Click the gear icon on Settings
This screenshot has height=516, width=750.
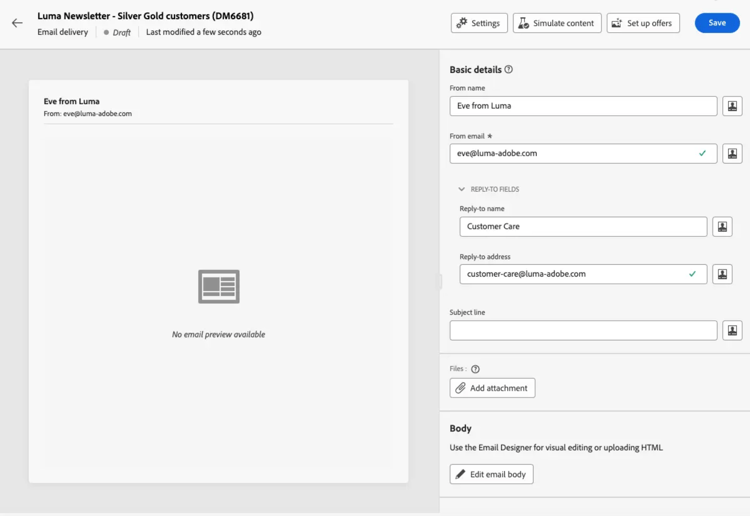click(462, 23)
